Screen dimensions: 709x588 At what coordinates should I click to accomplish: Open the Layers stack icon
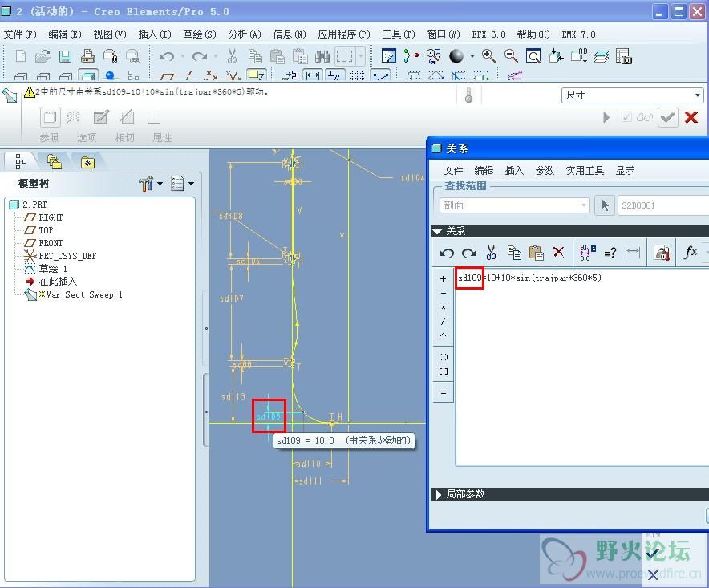(602, 56)
